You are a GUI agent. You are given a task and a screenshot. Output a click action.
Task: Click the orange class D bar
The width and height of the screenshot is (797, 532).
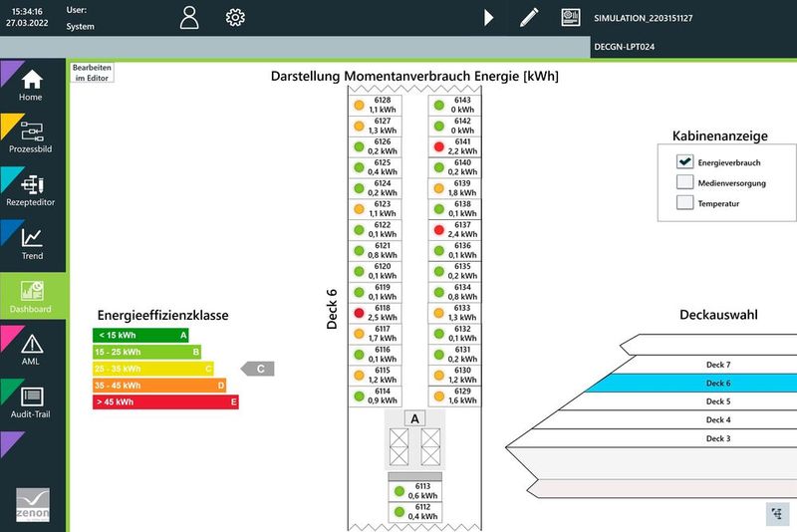click(x=159, y=386)
